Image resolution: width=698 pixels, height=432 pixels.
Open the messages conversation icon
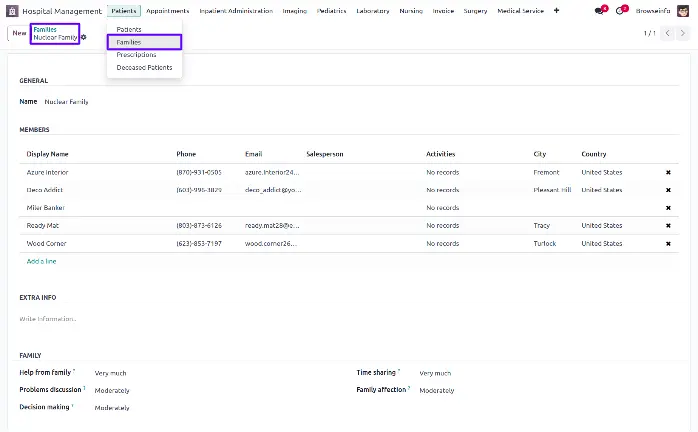click(599, 10)
